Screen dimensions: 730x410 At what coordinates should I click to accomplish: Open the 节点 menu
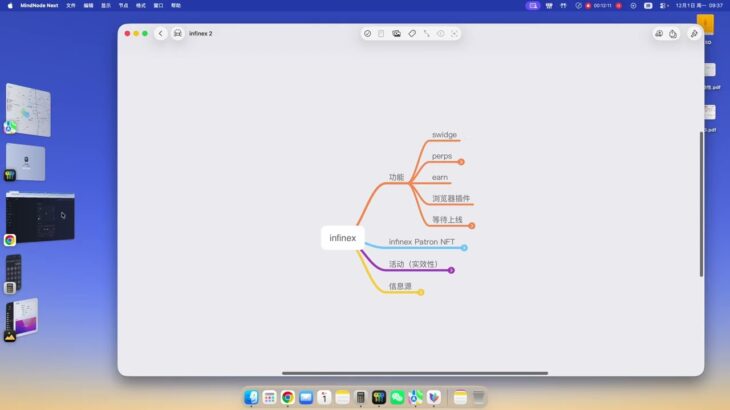point(123,6)
